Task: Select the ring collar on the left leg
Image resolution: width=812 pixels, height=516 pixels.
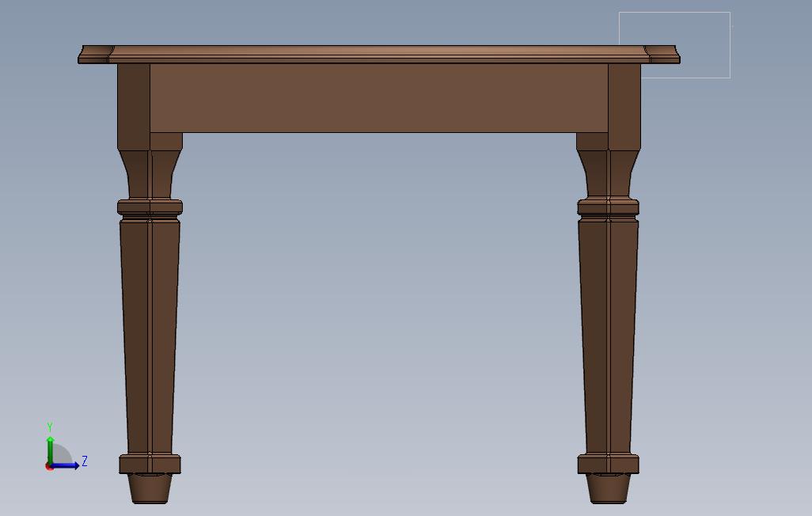Action: point(150,207)
